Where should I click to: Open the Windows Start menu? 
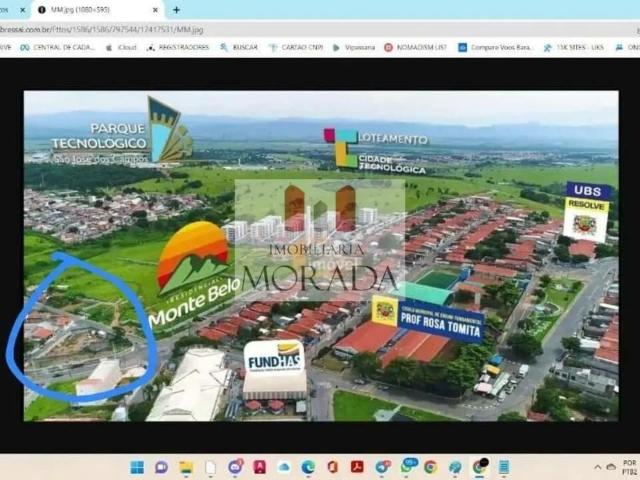(x=137, y=467)
